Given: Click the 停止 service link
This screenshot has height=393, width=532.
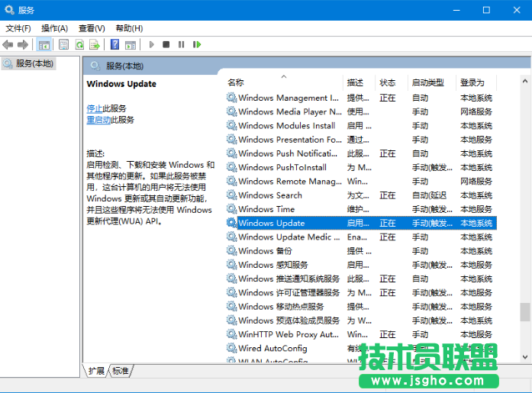Looking at the screenshot, I should (94, 108).
